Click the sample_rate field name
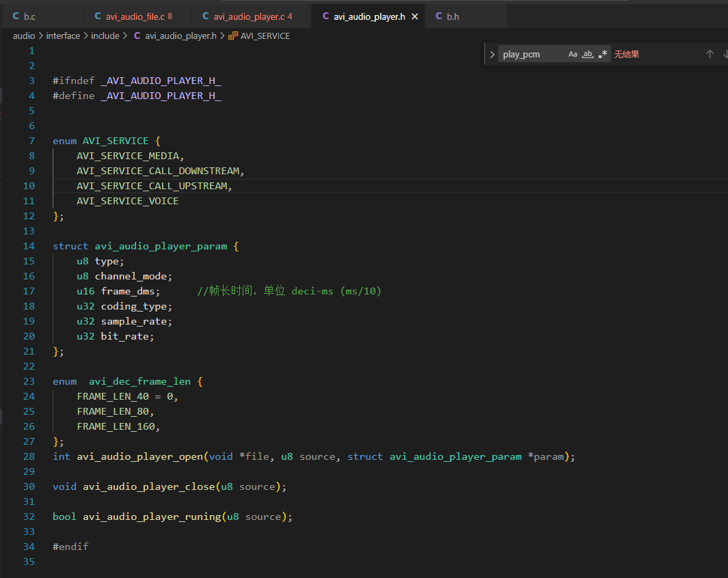Viewport: 728px width, 578px height. pyautogui.click(x=134, y=322)
